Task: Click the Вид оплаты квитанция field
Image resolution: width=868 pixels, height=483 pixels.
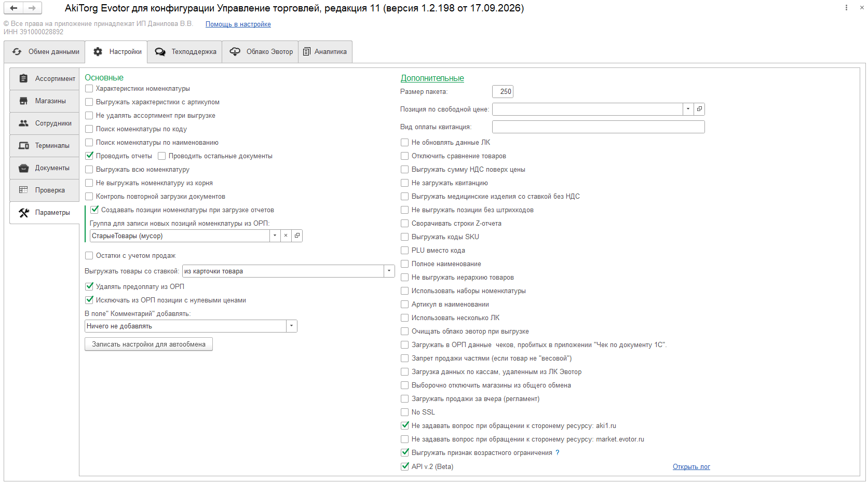Action: click(x=599, y=127)
